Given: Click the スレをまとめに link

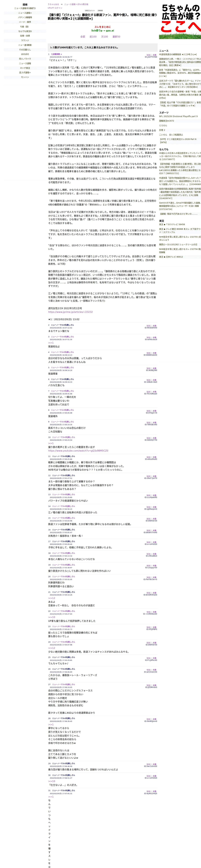Looking at the screenshot, I should coord(102,27).
